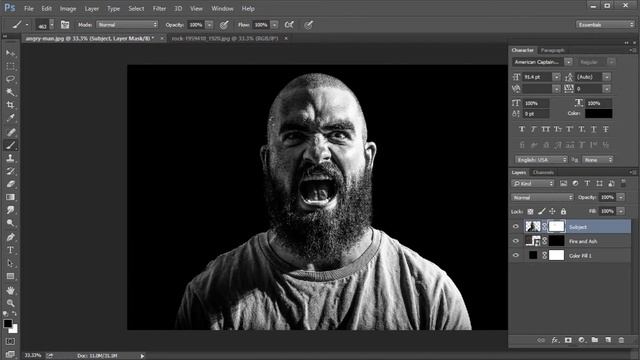Toggle lock image pixels brush icon
The image size is (640, 360).
tap(541, 211)
